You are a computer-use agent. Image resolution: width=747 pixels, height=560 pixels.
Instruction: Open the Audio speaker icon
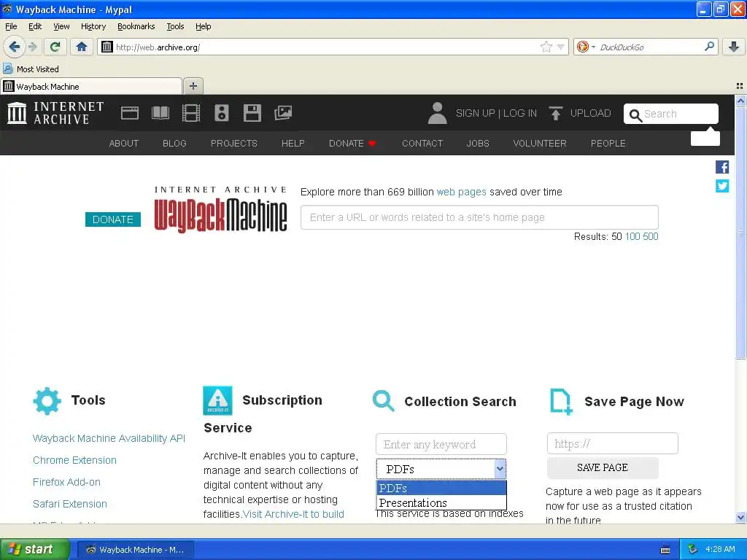[x=222, y=113]
